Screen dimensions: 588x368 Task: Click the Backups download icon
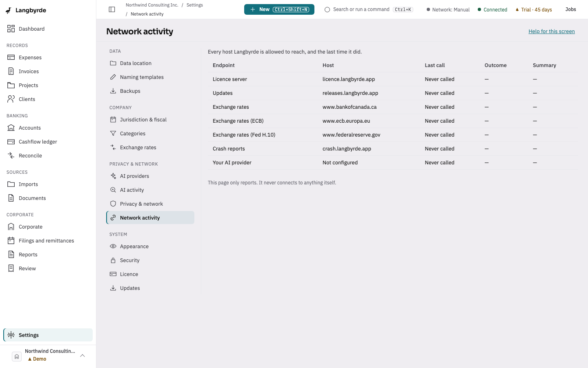click(x=113, y=91)
